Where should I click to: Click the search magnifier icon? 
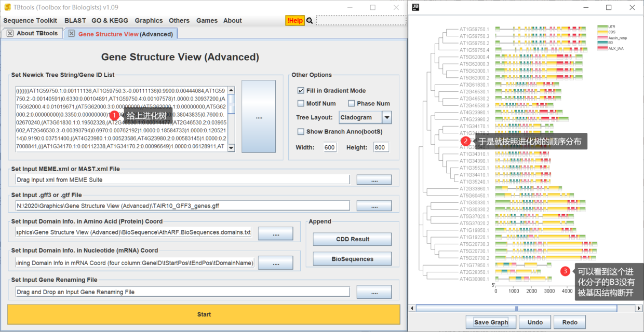tap(310, 21)
